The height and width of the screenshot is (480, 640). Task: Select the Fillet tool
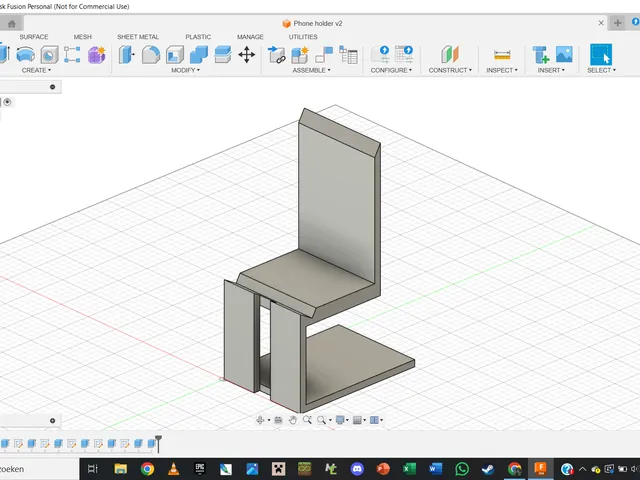[x=151, y=55]
